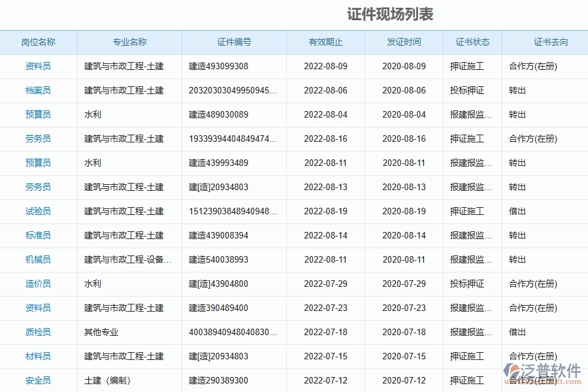Click the 证件编号 column header
Screen dimensions: 588x392
coord(233,42)
